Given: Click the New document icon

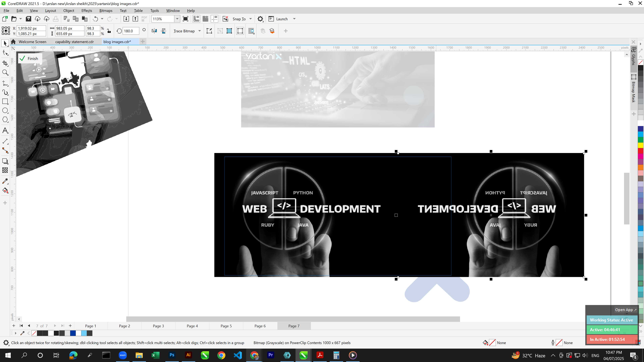Looking at the screenshot, I should (x=5, y=19).
